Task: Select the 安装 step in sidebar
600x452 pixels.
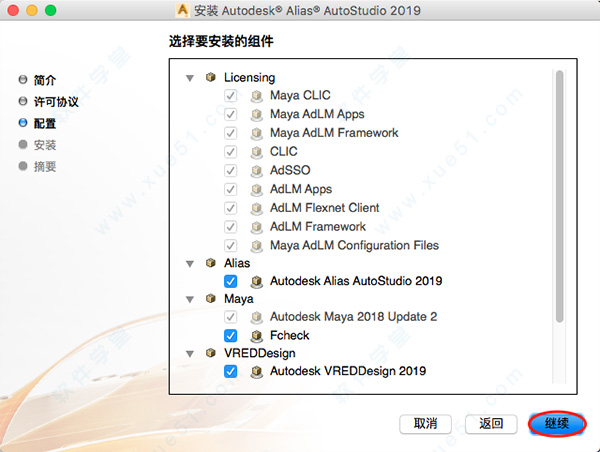Action: 45,145
